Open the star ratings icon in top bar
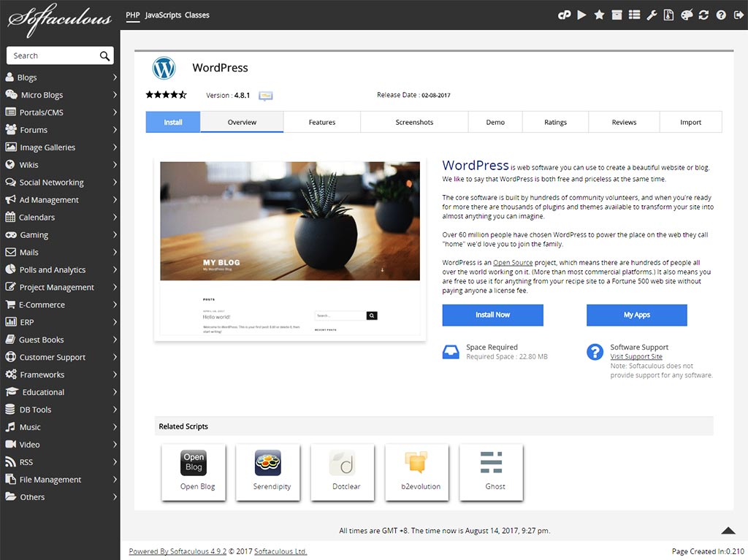Image resolution: width=748 pixels, height=560 pixels. point(599,15)
